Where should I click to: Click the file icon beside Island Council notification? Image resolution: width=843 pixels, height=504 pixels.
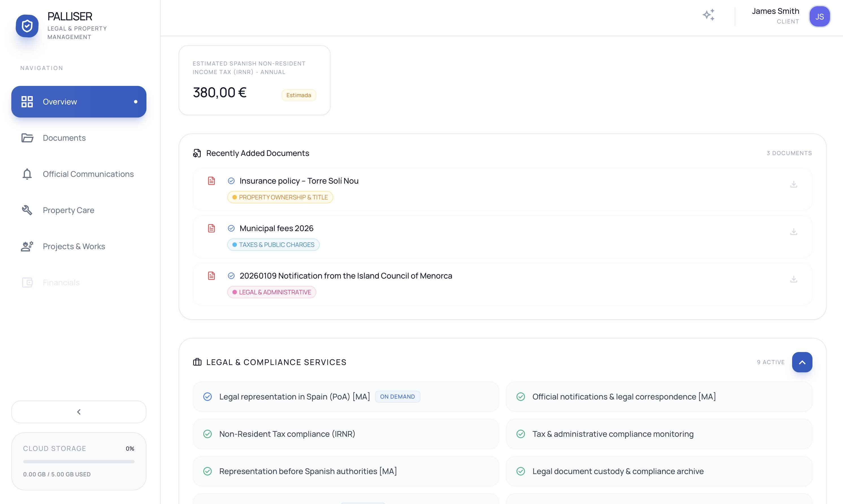(211, 276)
